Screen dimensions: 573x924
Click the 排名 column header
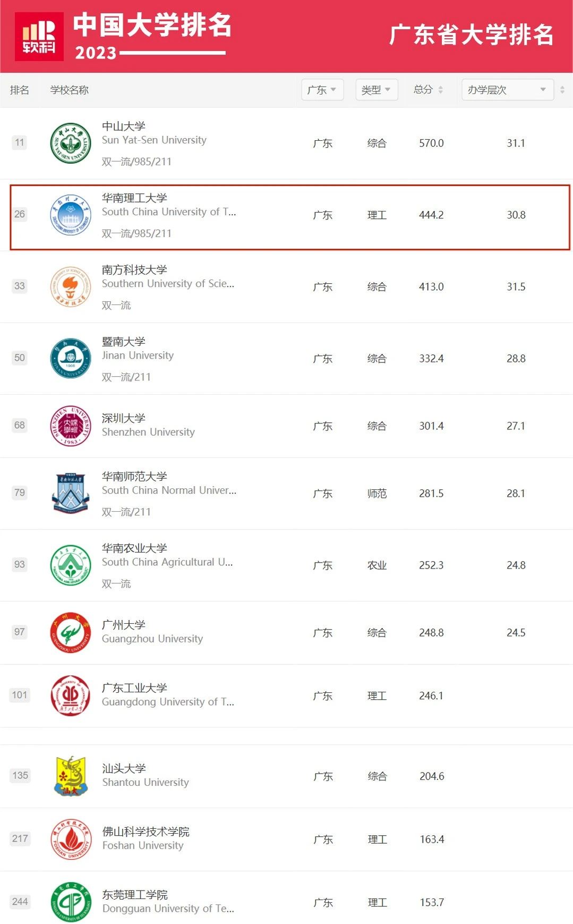(20, 90)
